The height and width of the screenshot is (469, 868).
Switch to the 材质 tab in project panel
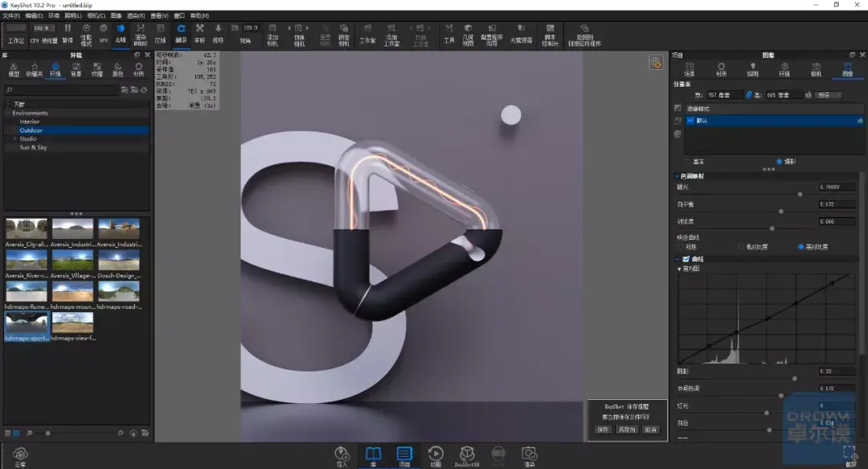tap(720, 69)
